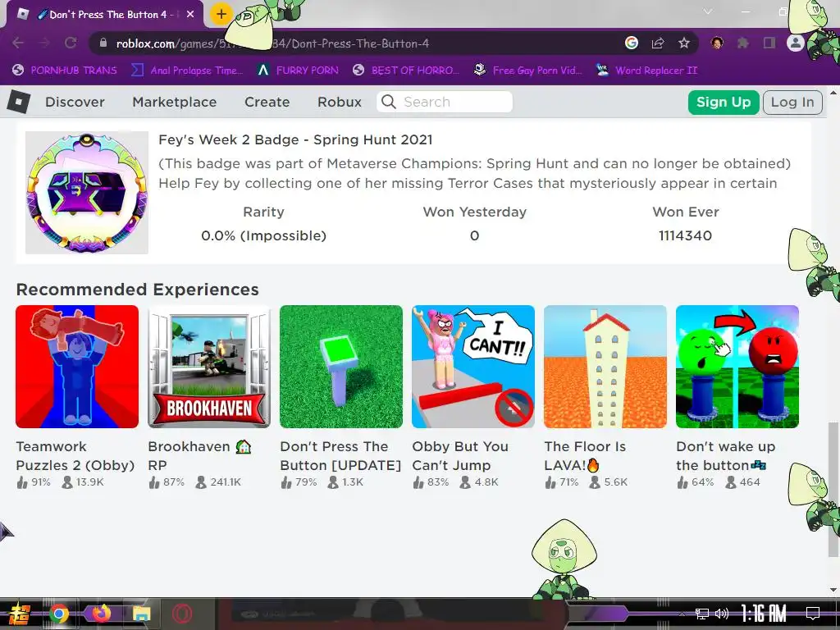This screenshot has height=630, width=840.
Task: Click the Log In button
Action: [x=792, y=103]
